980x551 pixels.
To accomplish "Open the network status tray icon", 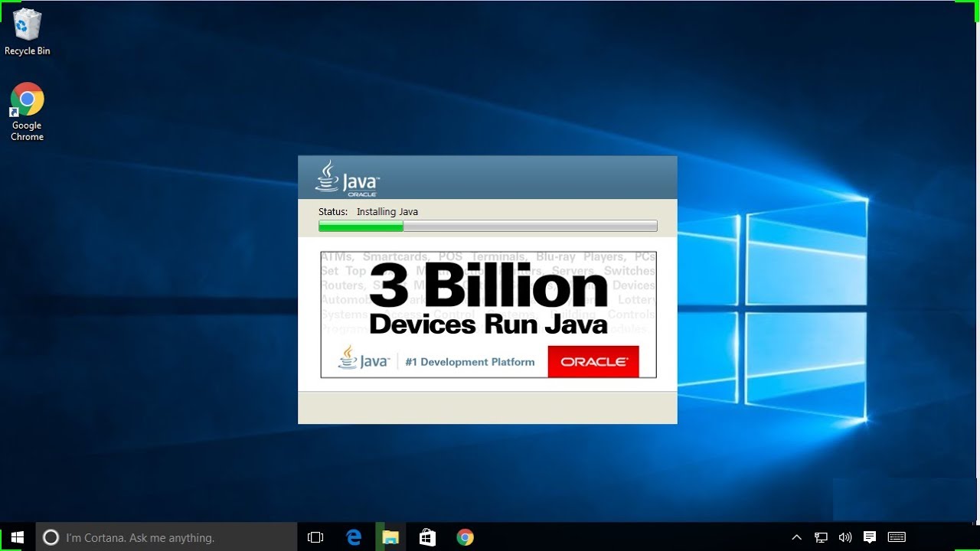I will pos(821,537).
